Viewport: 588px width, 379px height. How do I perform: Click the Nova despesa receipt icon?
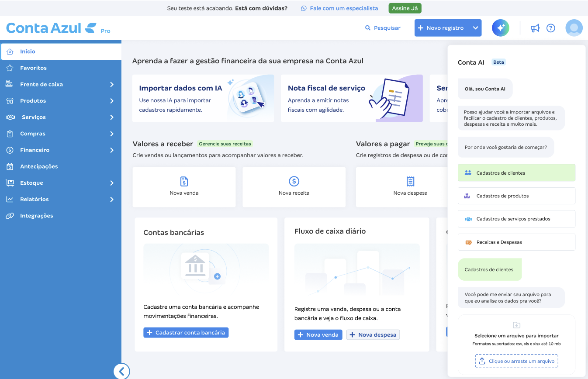(x=410, y=181)
